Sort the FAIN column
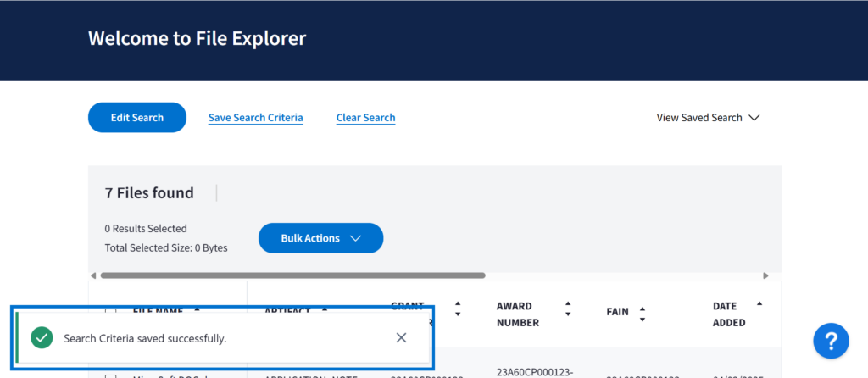868x378 pixels. pos(643,314)
